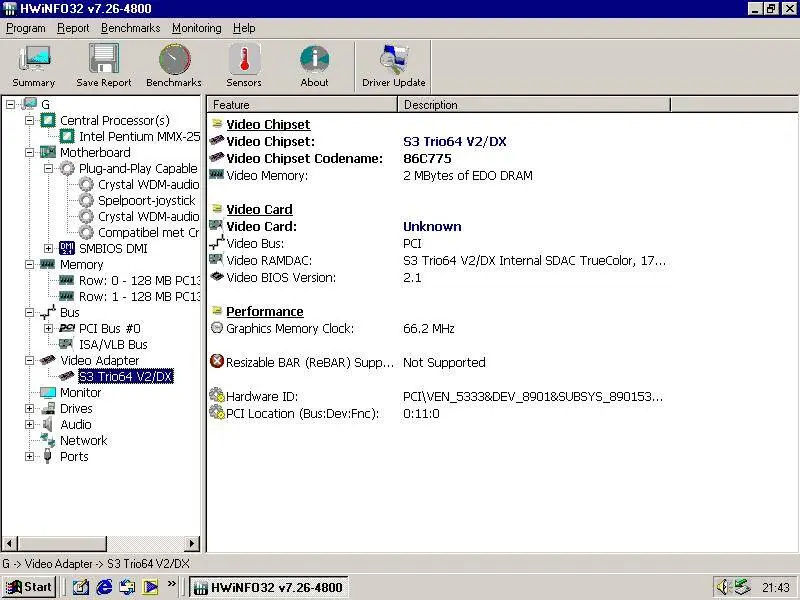
Task: Click the Plug-and-Play Capable gear icon
Action: [67, 168]
